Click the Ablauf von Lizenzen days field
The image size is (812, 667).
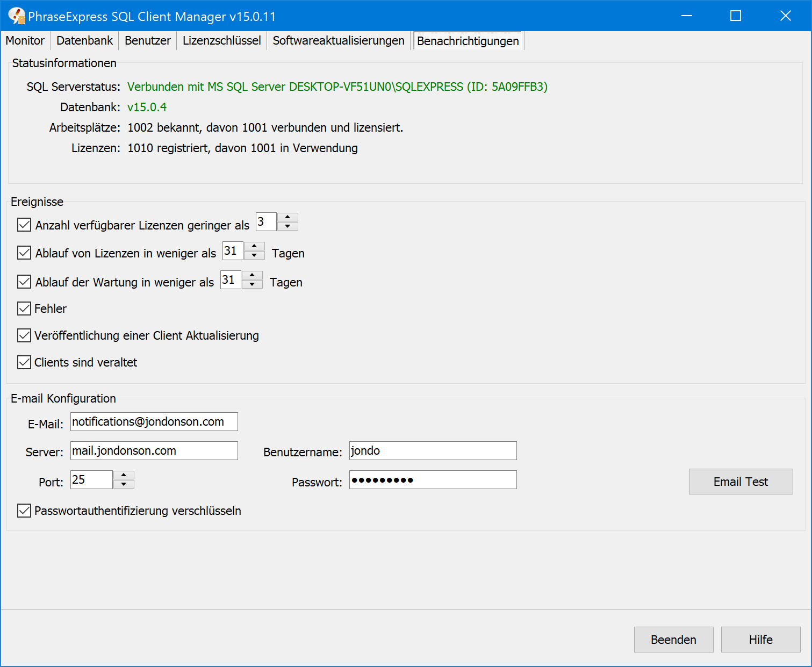233,250
